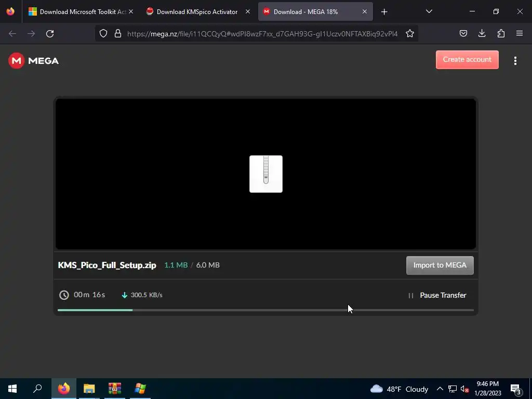Screen dimensions: 532x399
Task: Open the notification center icon
Action: click(x=516, y=389)
